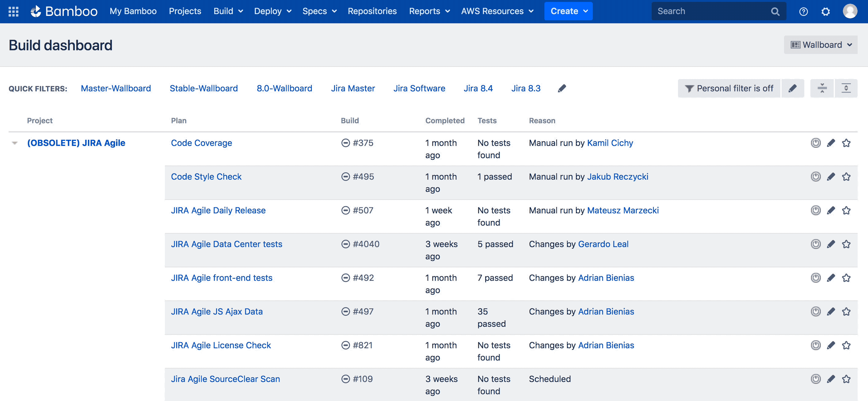This screenshot has height=401, width=868.
Task: Star the JIRA Agile JS Ajax Data plan
Action: (x=846, y=311)
